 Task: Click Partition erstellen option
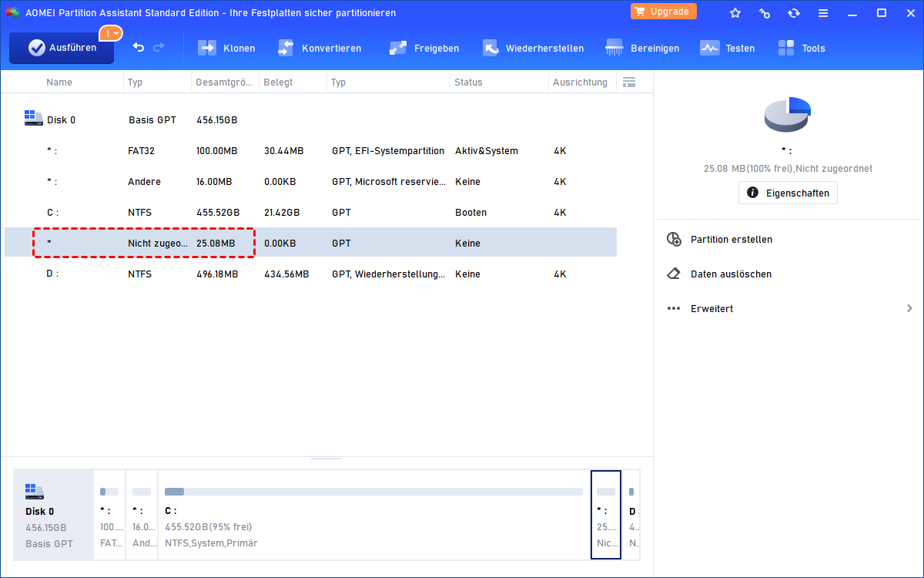[x=731, y=239]
